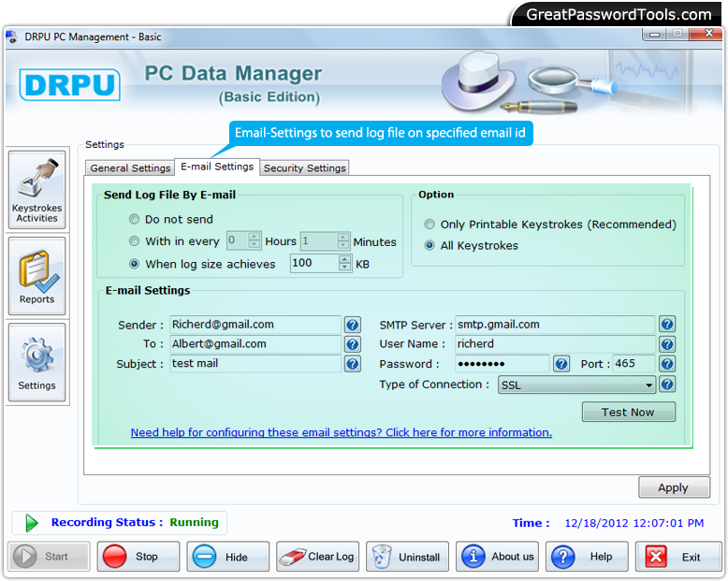Select 'Do not send' radio option
This screenshot has height=581, width=728.
coord(134,219)
